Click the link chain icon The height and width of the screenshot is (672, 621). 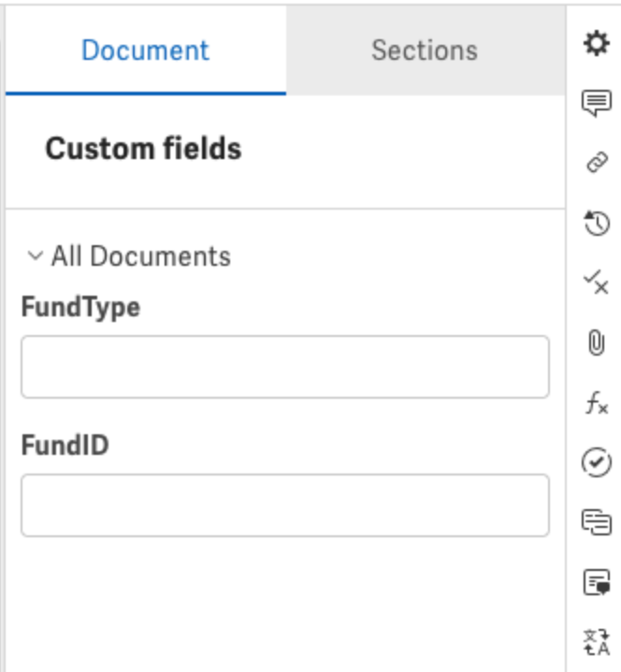click(596, 163)
